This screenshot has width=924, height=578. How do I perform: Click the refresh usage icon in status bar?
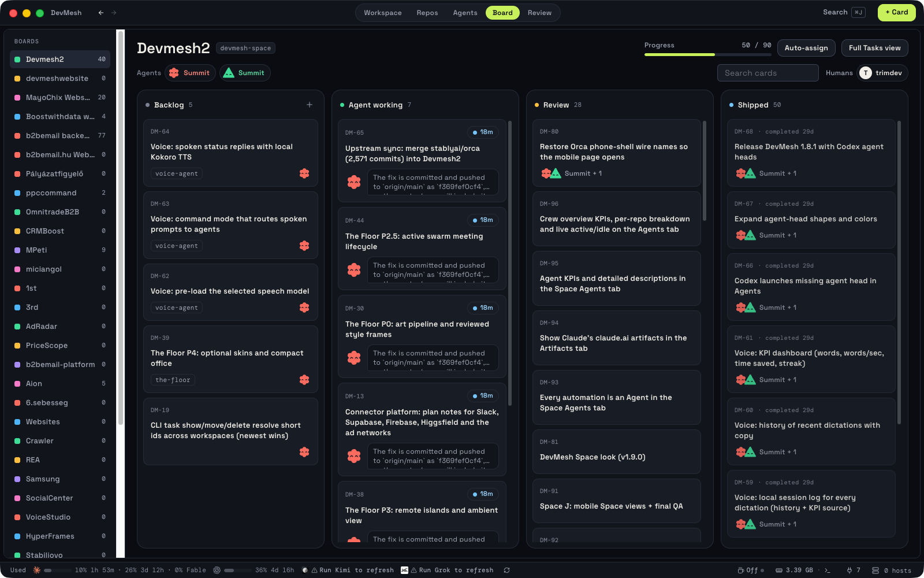[506, 570]
